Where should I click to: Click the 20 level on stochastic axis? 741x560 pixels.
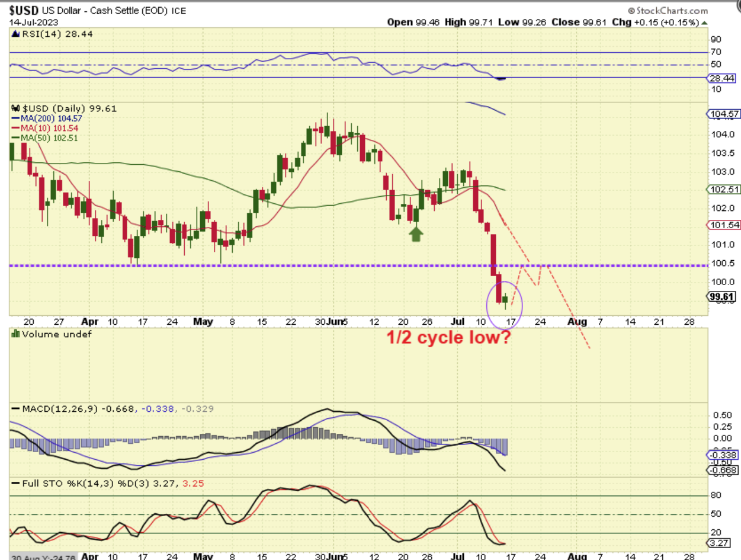716,532
